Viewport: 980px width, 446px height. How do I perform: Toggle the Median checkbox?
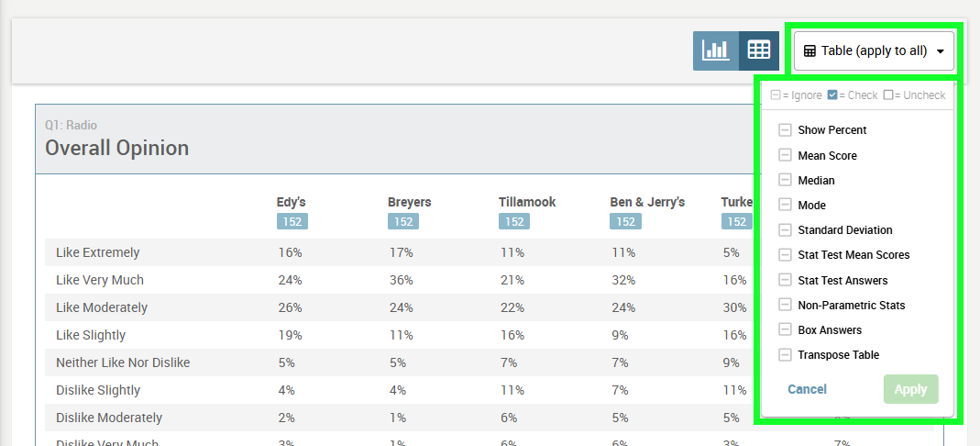785,180
